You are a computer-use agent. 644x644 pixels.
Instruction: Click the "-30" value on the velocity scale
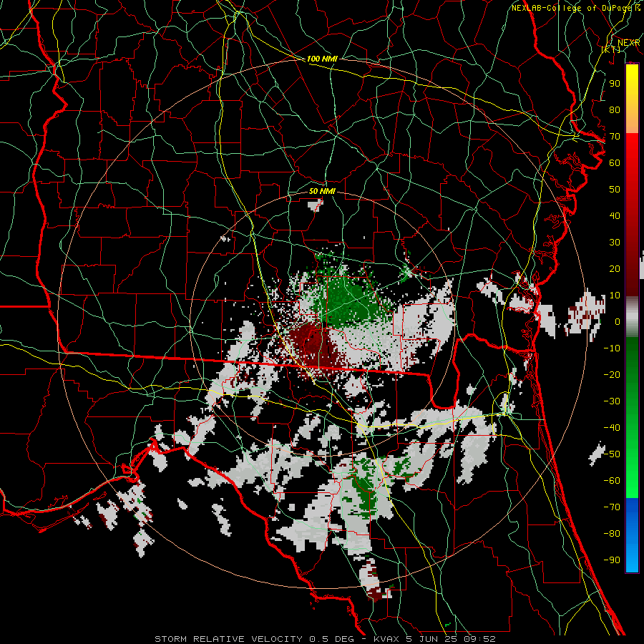click(612, 401)
